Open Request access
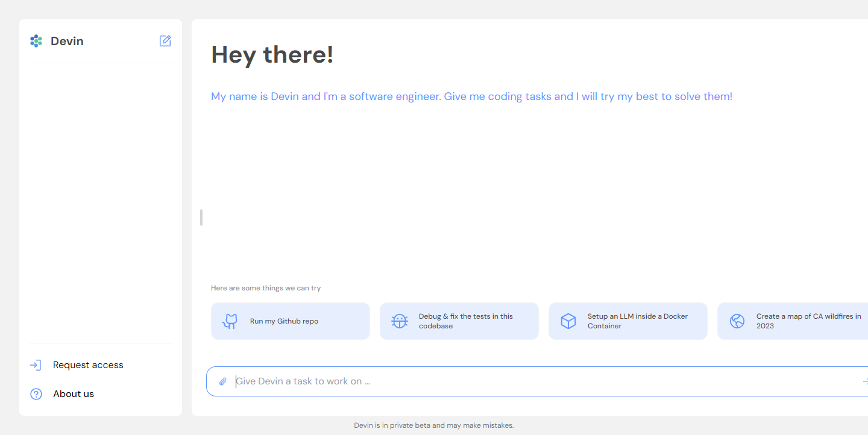 [x=88, y=365]
